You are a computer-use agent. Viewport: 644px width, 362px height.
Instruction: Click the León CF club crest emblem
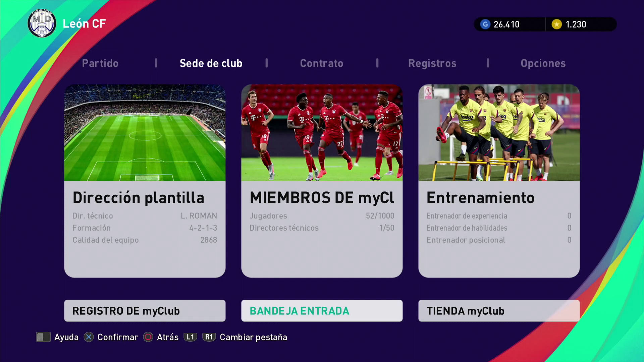point(42,23)
